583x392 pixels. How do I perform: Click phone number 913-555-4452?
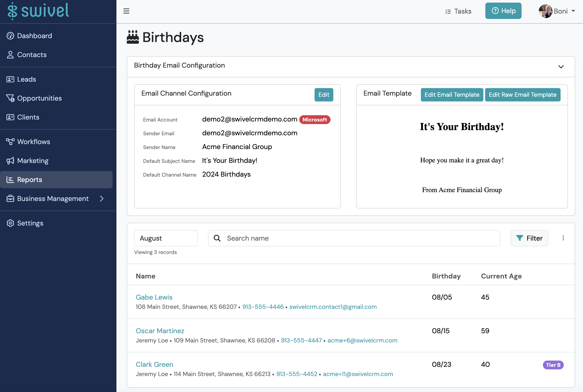296,374
